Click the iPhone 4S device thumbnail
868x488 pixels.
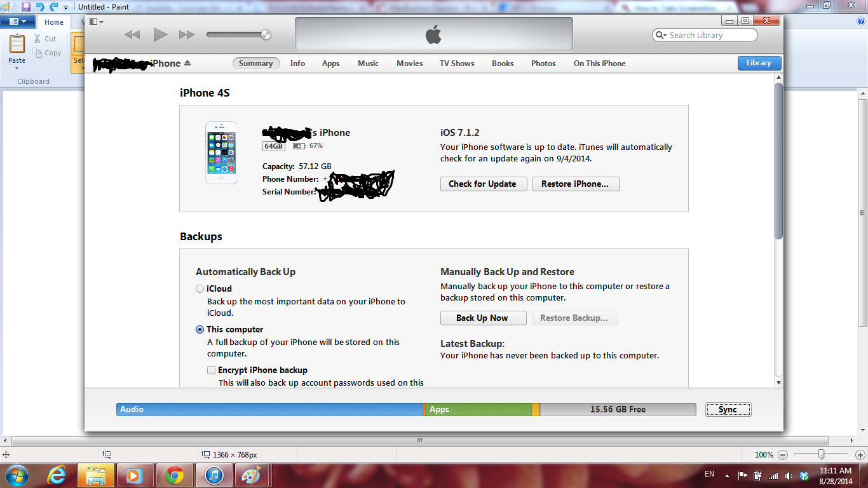click(x=221, y=153)
